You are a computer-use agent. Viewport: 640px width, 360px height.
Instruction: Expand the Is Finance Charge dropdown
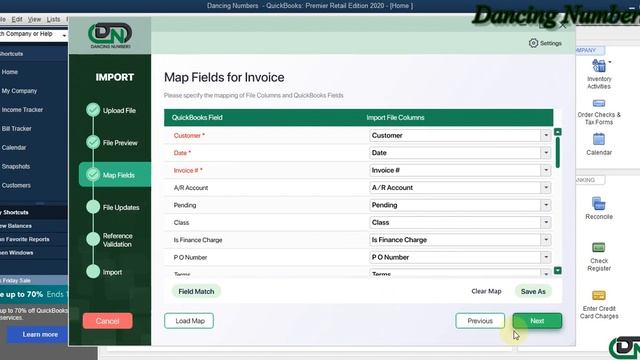[x=546, y=240]
